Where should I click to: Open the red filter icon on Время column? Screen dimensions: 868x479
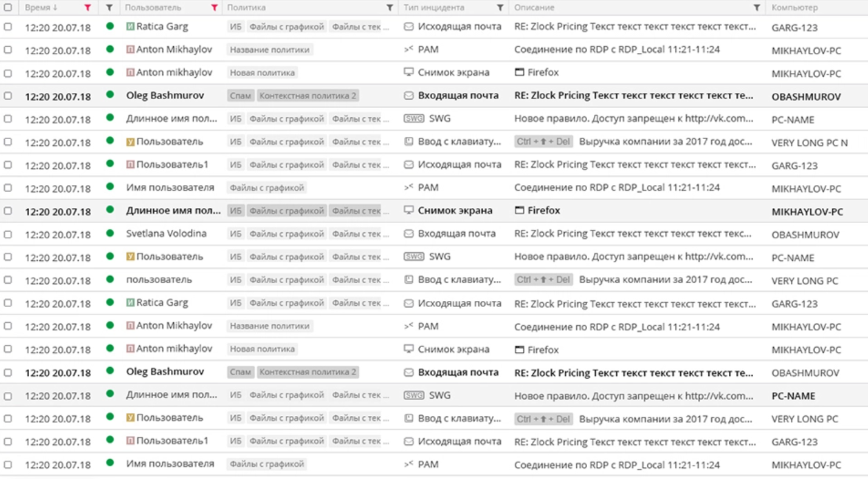pyautogui.click(x=88, y=8)
